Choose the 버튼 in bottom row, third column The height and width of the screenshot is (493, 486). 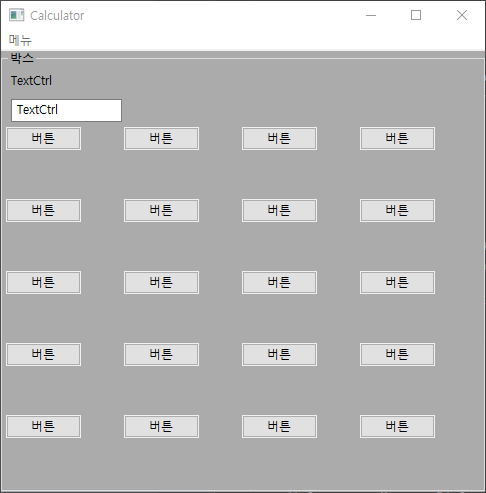click(x=279, y=426)
